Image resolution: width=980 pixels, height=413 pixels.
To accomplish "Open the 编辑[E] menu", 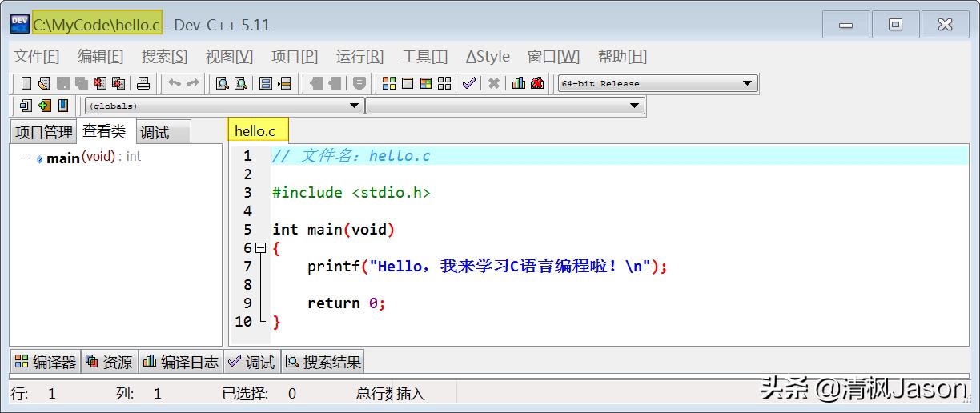I will tap(100, 57).
